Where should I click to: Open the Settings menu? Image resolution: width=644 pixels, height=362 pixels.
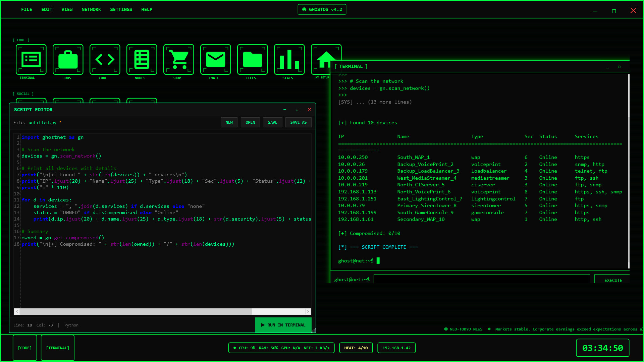click(x=121, y=9)
